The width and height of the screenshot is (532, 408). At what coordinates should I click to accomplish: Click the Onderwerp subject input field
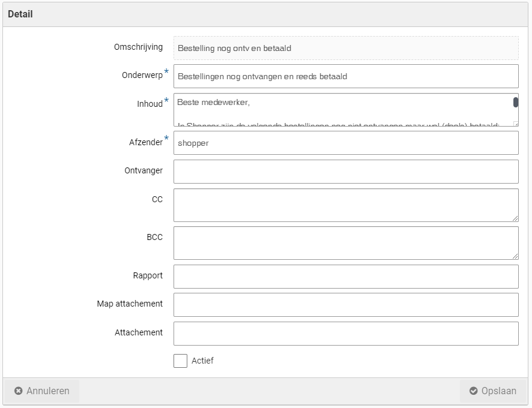(x=345, y=76)
